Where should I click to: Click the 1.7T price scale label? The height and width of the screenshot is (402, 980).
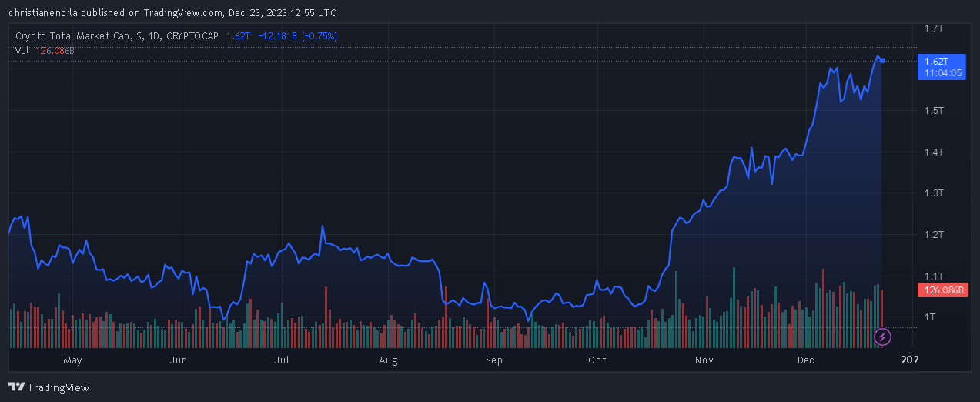pyautogui.click(x=934, y=28)
